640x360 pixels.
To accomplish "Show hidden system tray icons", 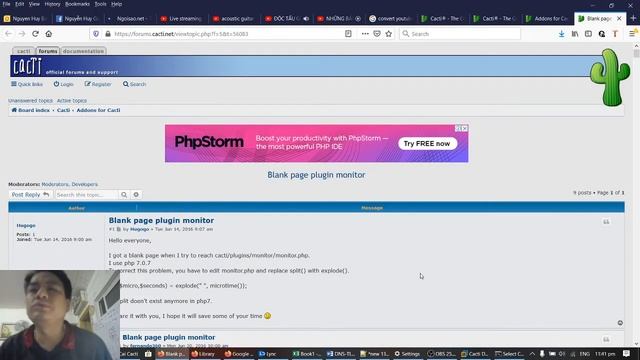I will tap(532, 354).
